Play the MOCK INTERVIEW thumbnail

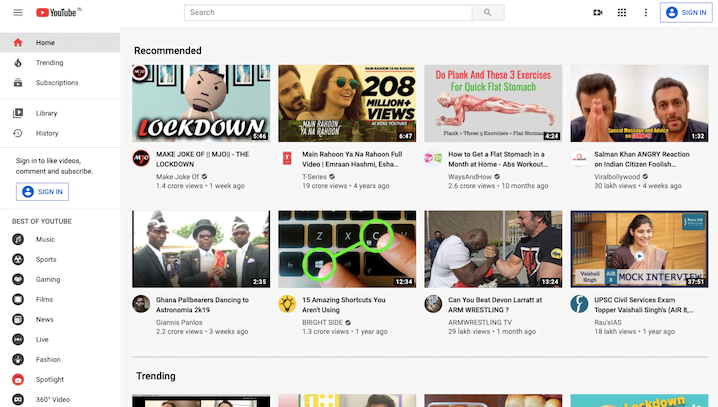point(639,249)
